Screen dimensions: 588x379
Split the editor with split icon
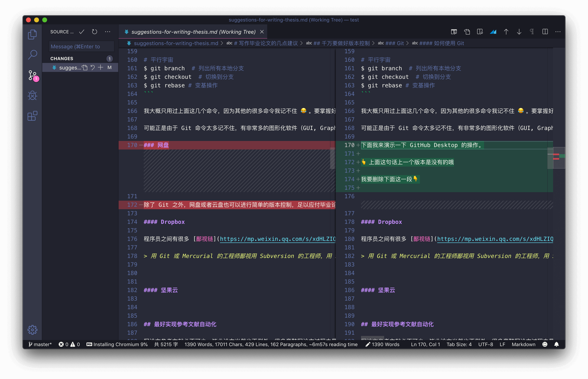[x=545, y=32]
